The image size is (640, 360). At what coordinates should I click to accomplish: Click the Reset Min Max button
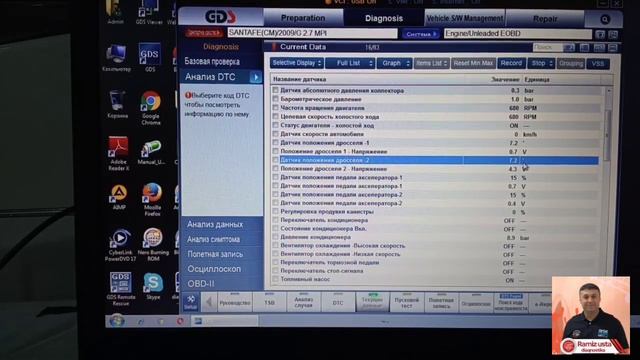click(473, 63)
